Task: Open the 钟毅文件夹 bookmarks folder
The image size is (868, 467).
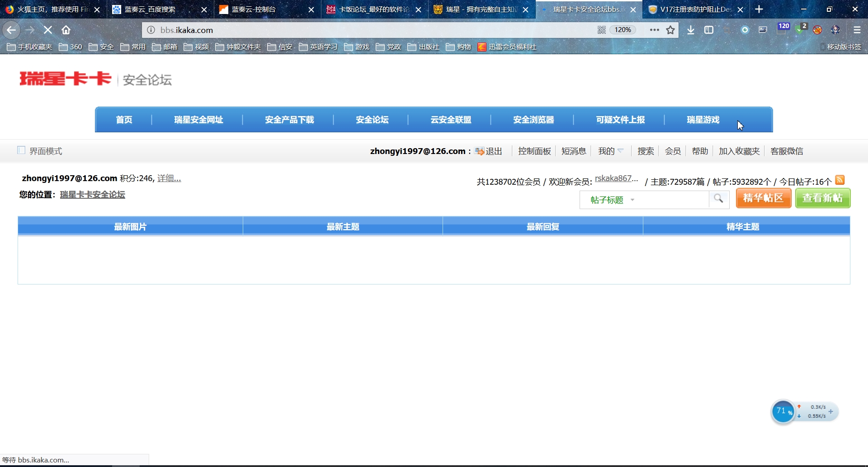Action: (238, 47)
